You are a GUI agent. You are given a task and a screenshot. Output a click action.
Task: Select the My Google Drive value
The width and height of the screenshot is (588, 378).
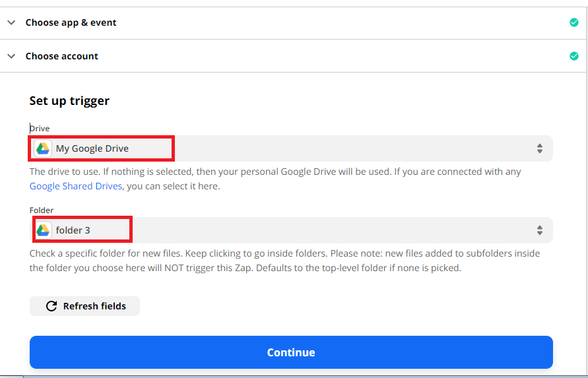tap(92, 148)
